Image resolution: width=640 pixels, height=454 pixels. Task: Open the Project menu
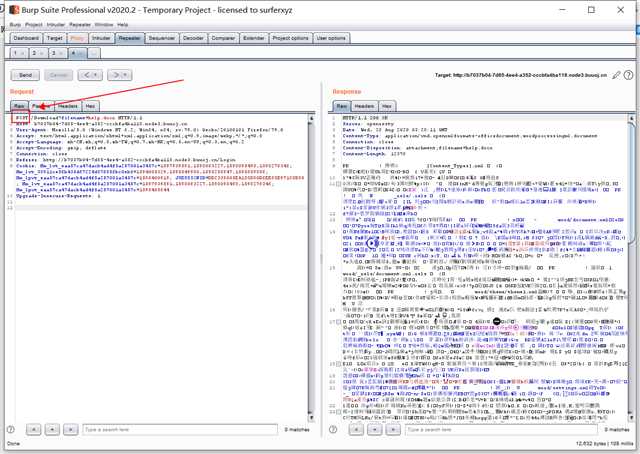(x=34, y=24)
